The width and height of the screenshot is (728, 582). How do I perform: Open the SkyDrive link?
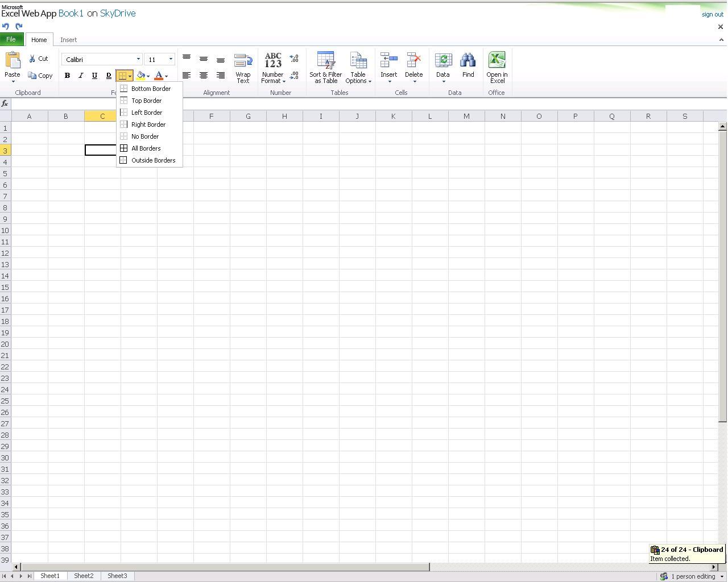[118, 13]
